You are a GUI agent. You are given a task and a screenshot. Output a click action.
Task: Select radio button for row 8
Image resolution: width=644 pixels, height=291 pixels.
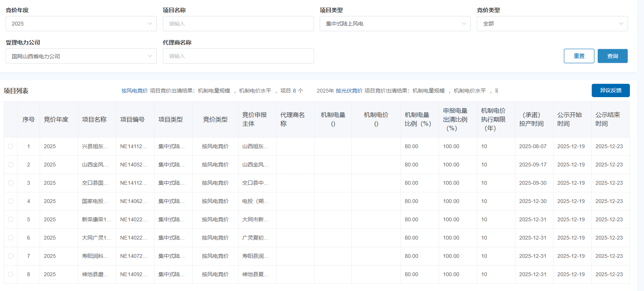[x=11, y=274]
